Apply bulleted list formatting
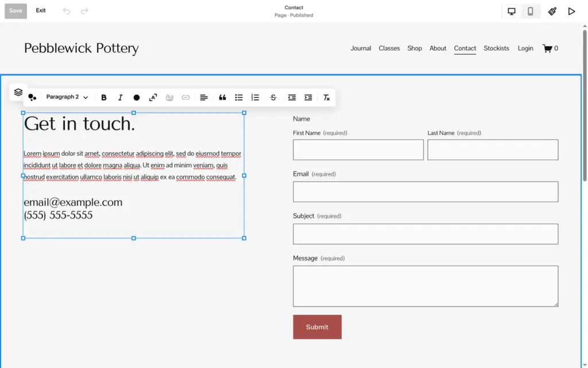This screenshot has width=588, height=368. (x=239, y=98)
